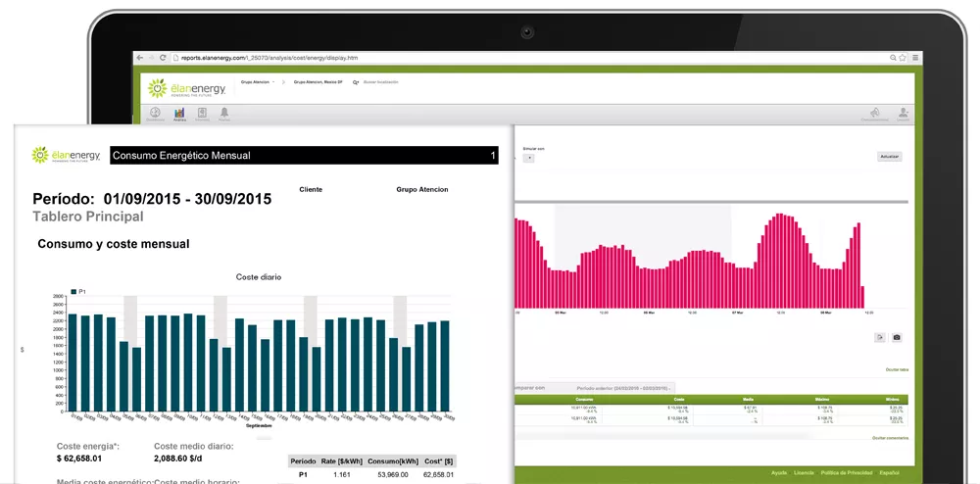Expand the Grupo Atencion group dropdown
This screenshot has width=980, height=484.
[259, 82]
